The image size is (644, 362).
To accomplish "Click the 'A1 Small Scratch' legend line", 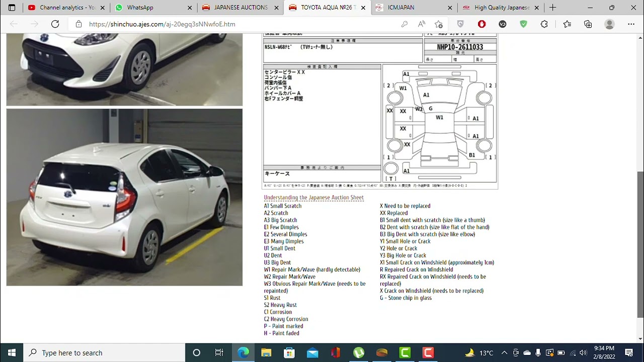I will (283, 206).
